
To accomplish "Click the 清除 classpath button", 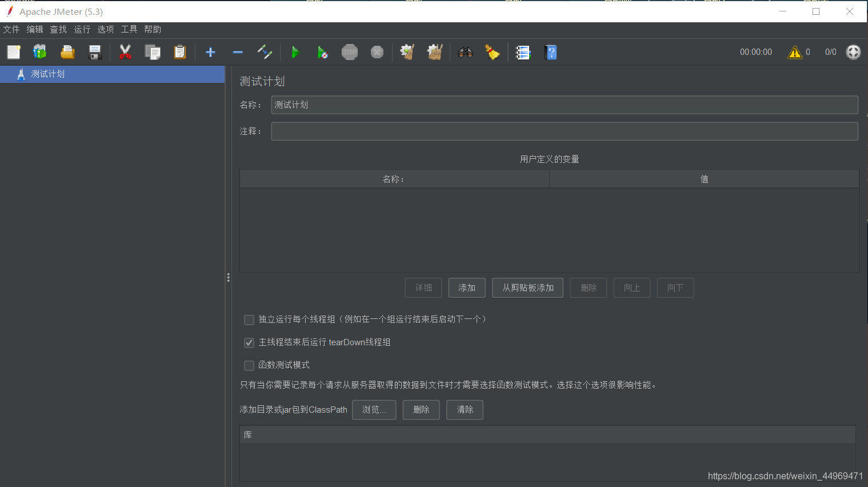I will tap(465, 410).
